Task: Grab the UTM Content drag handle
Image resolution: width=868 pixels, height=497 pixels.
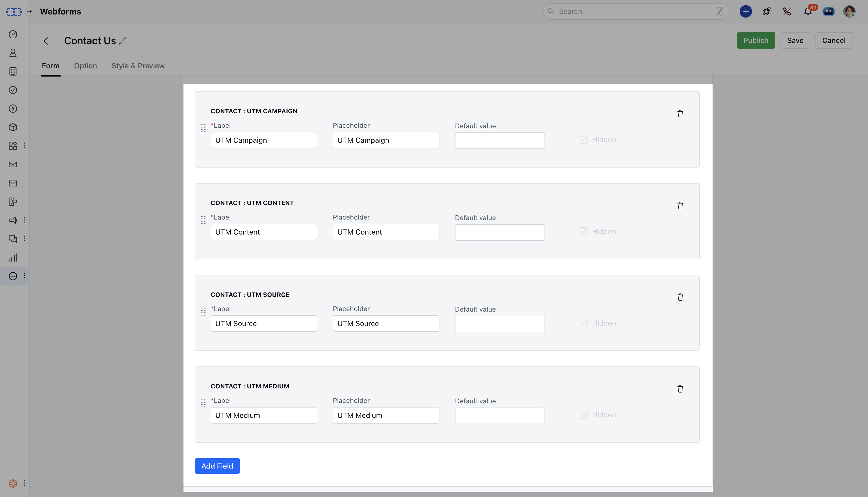Action: click(x=203, y=220)
